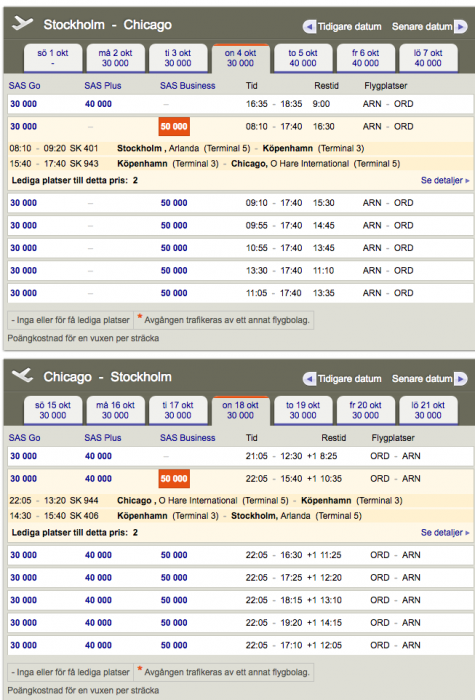Select the fr 6 okt date tab
475x700 pixels.
[x=365, y=58]
